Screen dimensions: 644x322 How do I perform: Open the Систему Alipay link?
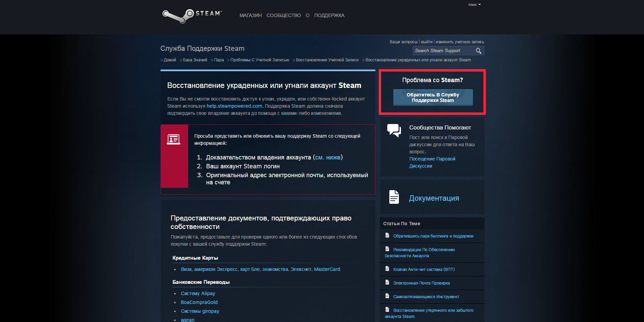(198, 293)
